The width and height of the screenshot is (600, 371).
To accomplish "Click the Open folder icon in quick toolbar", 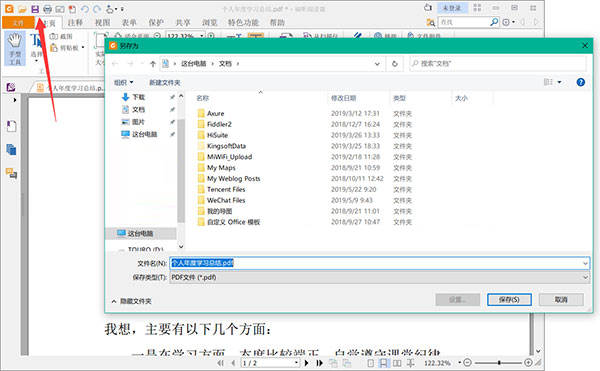I will (22, 9).
